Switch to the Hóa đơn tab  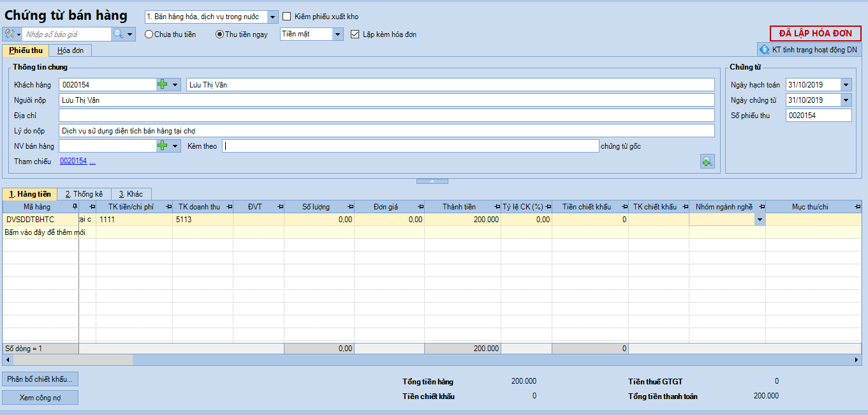70,50
